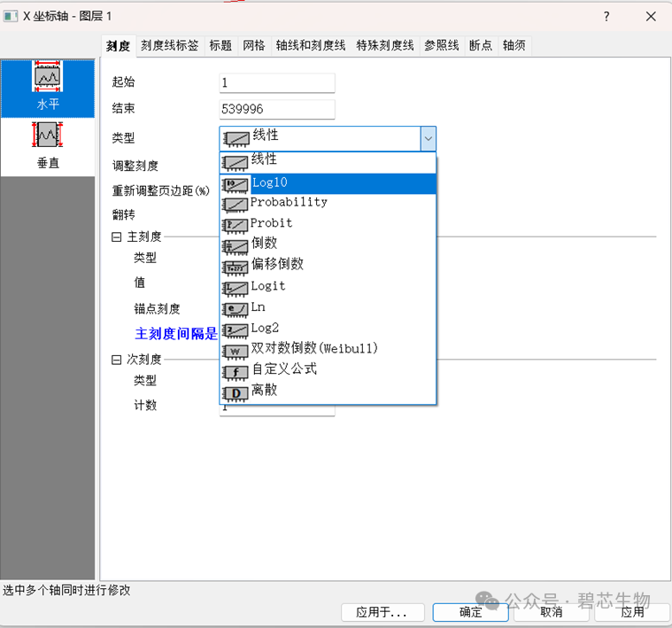Choose Ln scale type
Viewport: 672px width, 628px height.
[328, 307]
